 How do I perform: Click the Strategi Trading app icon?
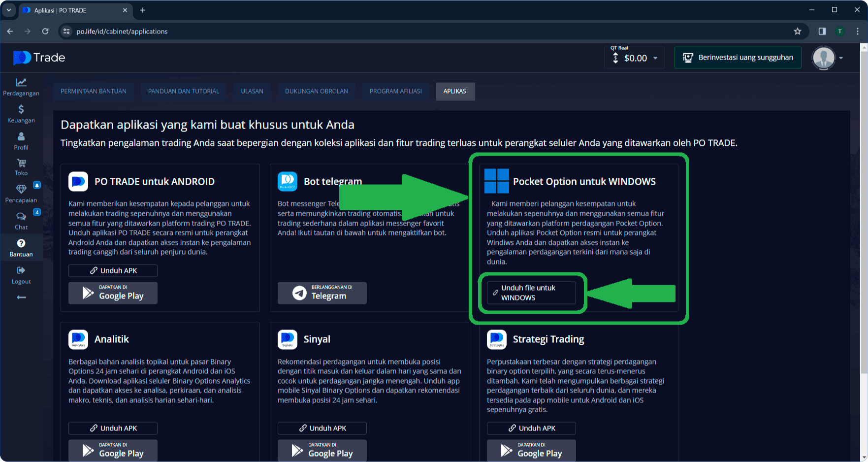click(x=497, y=339)
